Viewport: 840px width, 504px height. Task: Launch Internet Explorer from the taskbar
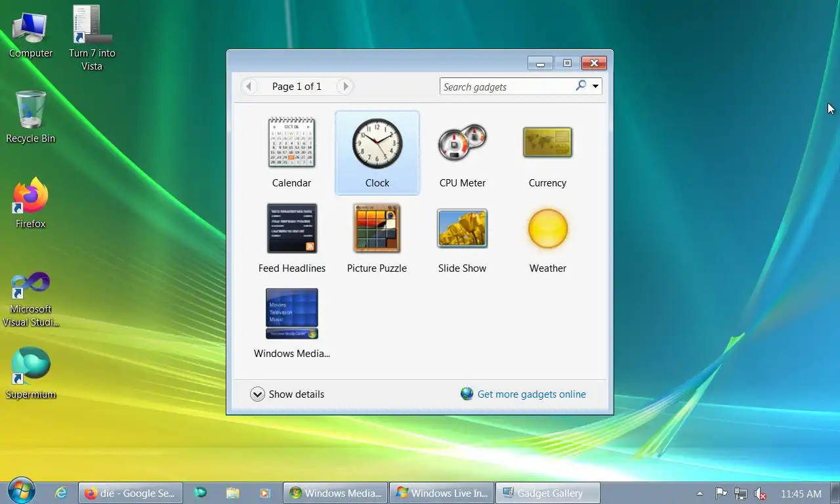point(61,493)
